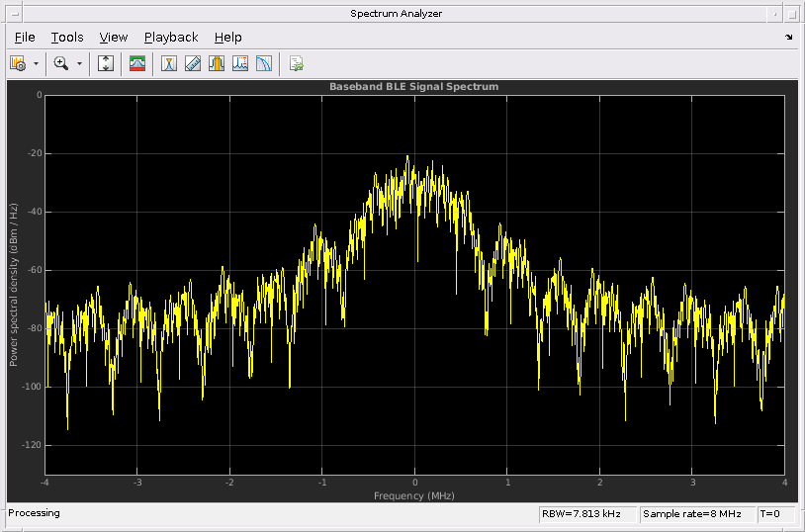Expand the Zoom tool dropdown arrow

click(79, 63)
